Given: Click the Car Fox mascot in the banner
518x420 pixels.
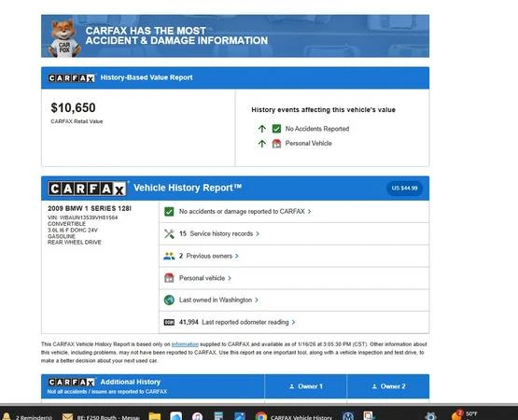Looking at the screenshot, I should click(64, 38).
